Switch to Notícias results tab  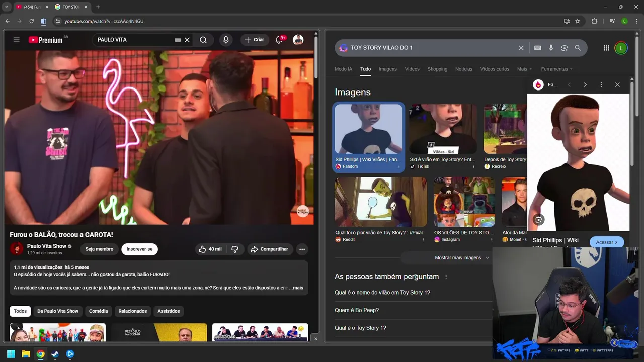click(464, 69)
